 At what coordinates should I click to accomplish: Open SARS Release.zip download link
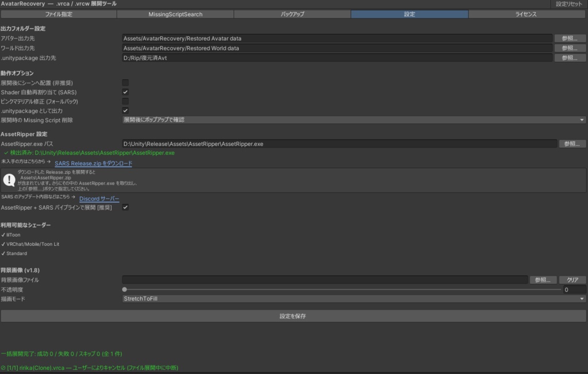tap(94, 163)
